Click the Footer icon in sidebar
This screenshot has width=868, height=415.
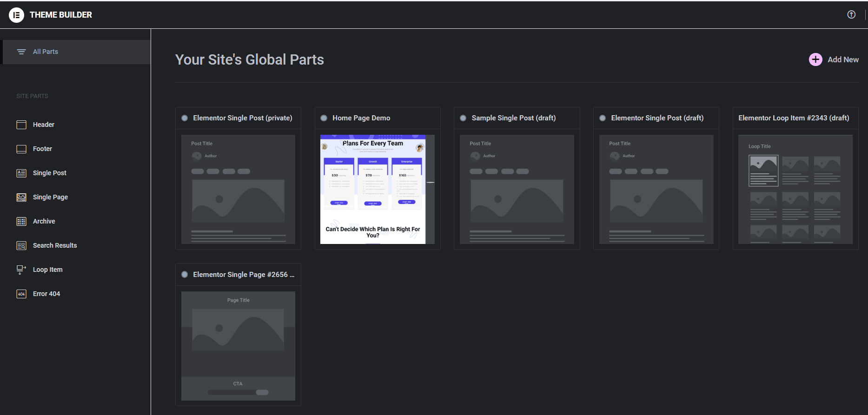[x=21, y=149]
